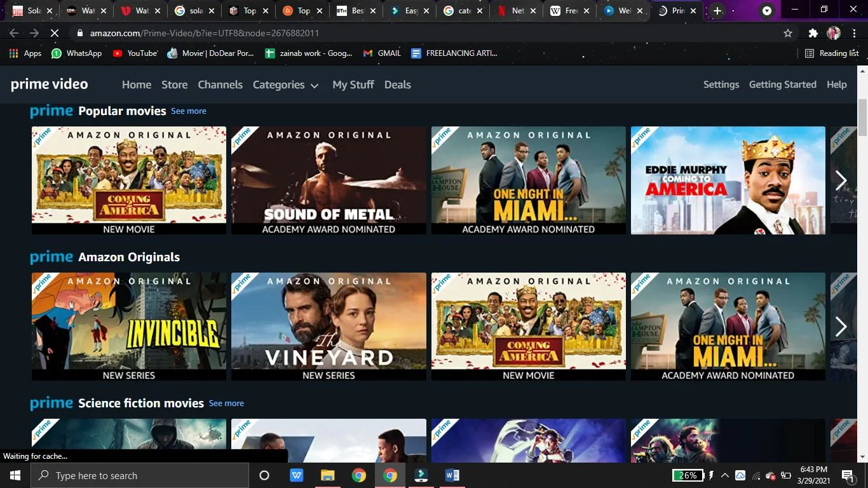Image resolution: width=868 pixels, height=488 pixels.
Task: Click See more next to Popular movies
Action: click(x=189, y=111)
